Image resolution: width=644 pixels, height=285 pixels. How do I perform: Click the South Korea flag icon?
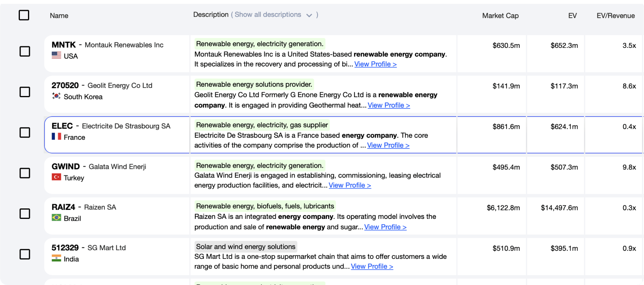pos(56,96)
